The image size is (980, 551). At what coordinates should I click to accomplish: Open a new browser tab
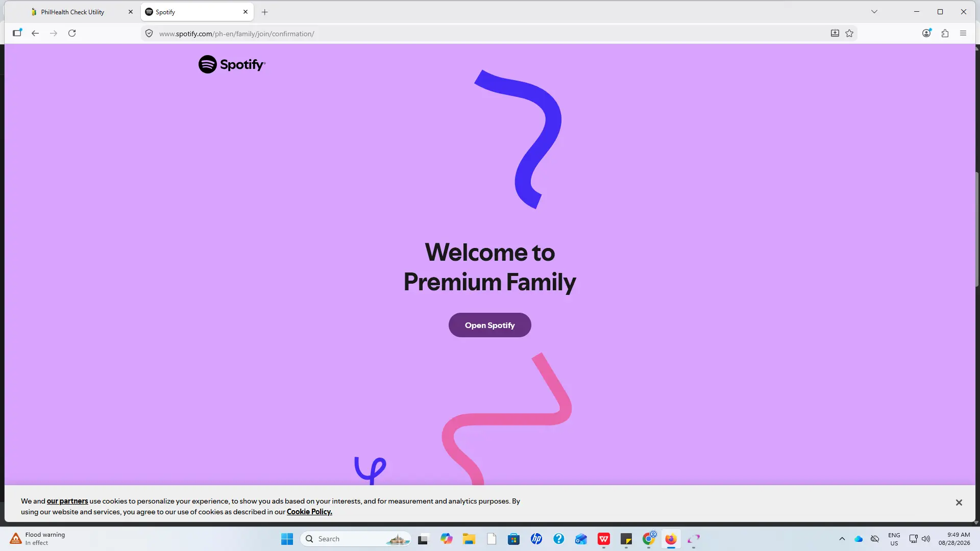point(265,12)
